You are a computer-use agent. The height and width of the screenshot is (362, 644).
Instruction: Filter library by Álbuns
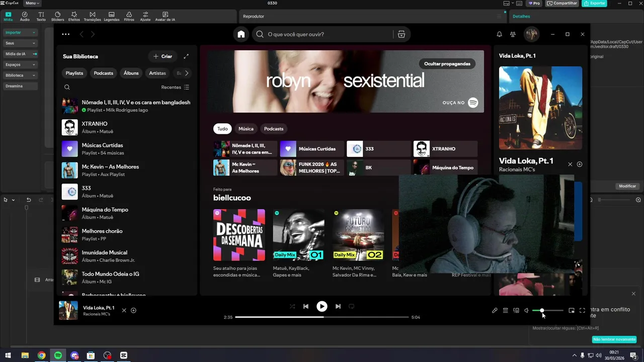pyautogui.click(x=131, y=73)
